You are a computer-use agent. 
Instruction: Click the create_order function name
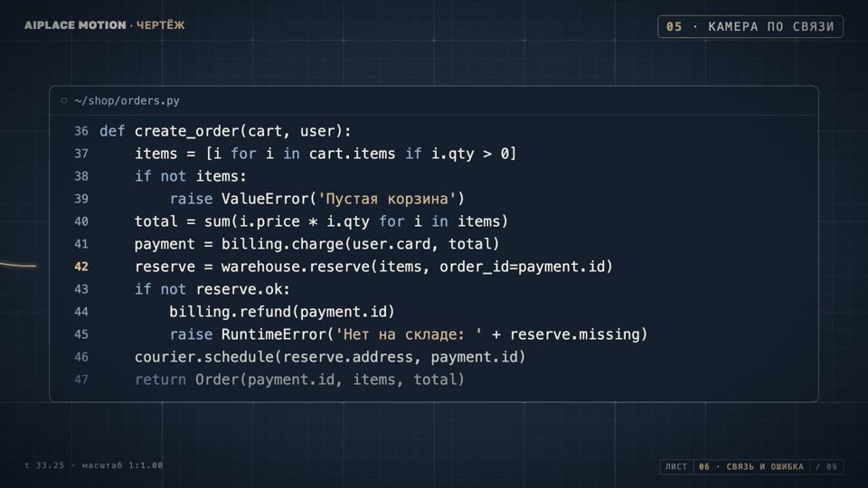coord(187,132)
